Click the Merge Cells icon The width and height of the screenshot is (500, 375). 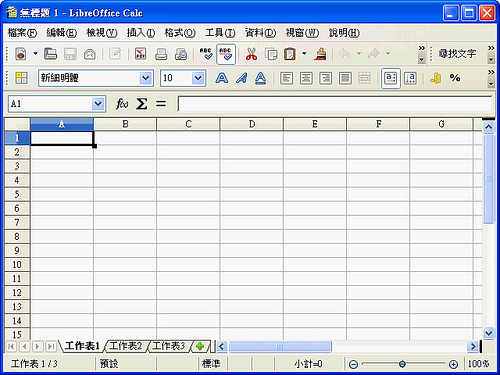[x=364, y=78]
